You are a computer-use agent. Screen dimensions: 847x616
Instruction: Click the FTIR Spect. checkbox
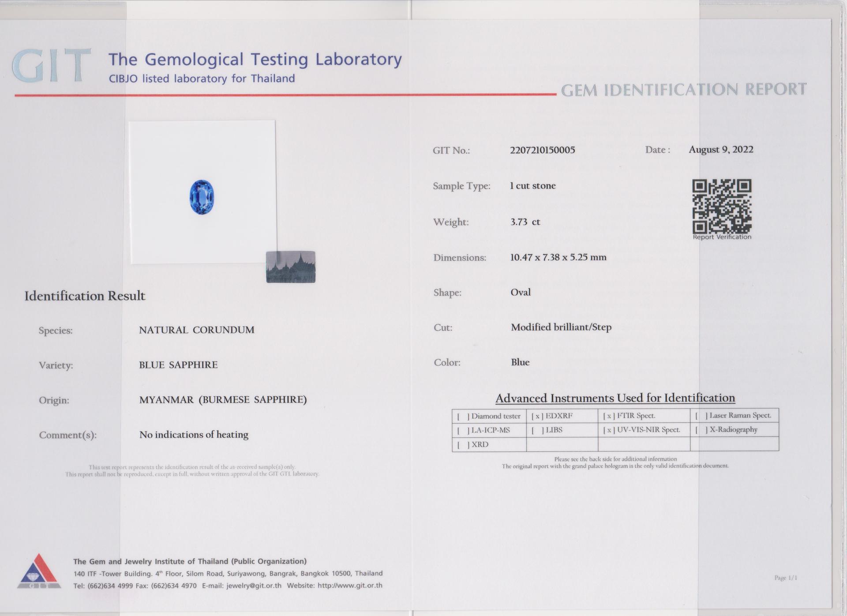(x=609, y=416)
